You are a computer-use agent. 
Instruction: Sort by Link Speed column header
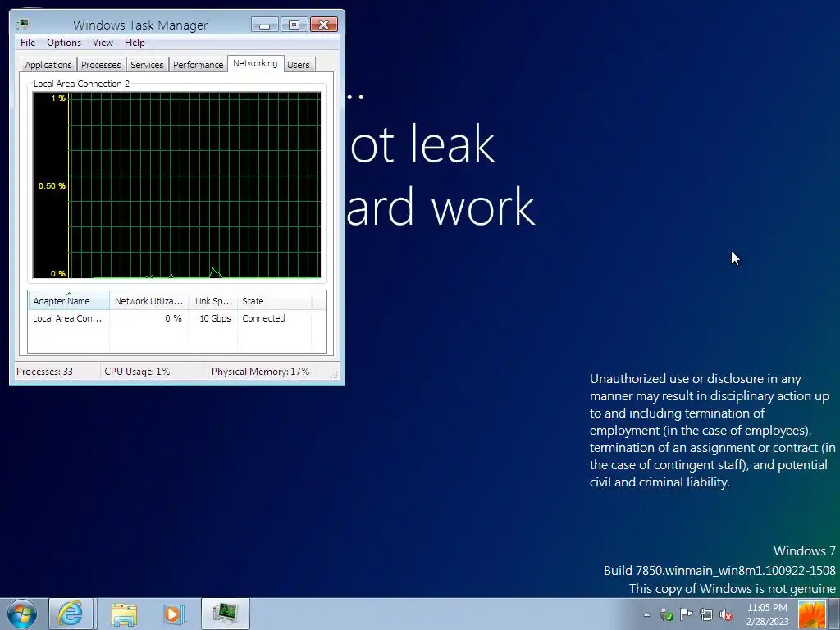pyautogui.click(x=212, y=300)
